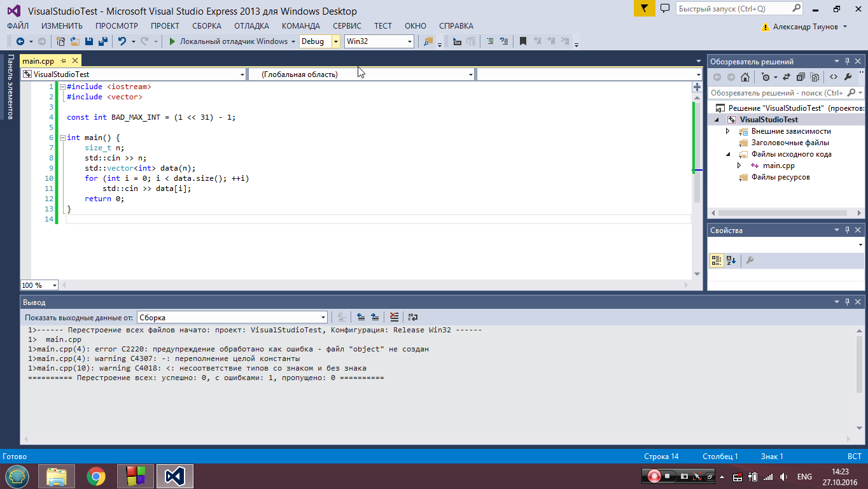Click the Quick Launch (Быстрый запуск) search field
The width and height of the screenshot is (868, 489).
[739, 9]
